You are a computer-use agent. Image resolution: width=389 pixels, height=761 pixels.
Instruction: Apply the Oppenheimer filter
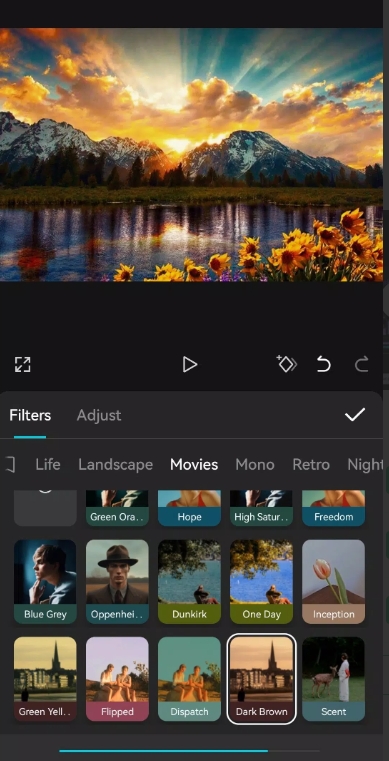pos(117,581)
